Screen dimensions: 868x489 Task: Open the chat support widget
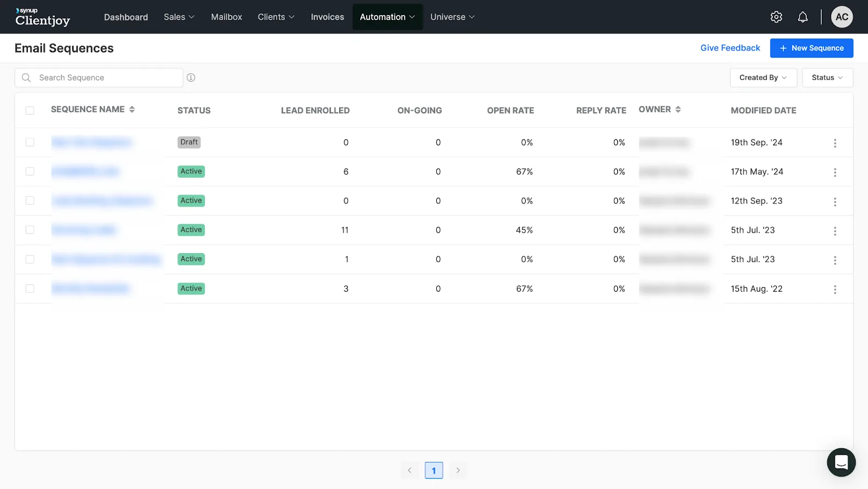[841, 462]
